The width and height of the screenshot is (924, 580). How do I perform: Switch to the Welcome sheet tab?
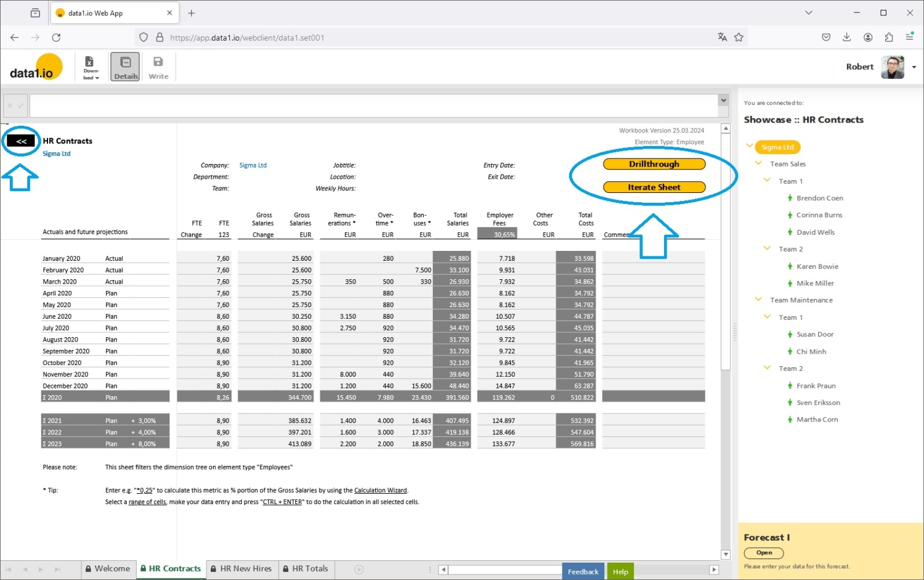(108, 569)
